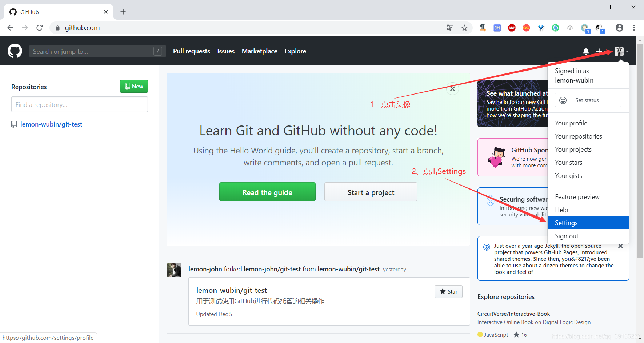The height and width of the screenshot is (343, 644).
Task: Open Pull requests in the nav bar
Action: pyautogui.click(x=192, y=51)
